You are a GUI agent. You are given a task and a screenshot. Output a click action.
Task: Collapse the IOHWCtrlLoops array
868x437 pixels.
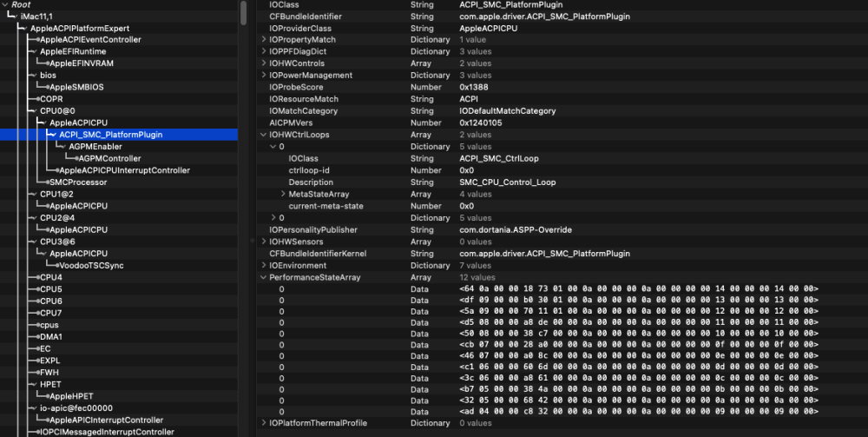coord(264,135)
